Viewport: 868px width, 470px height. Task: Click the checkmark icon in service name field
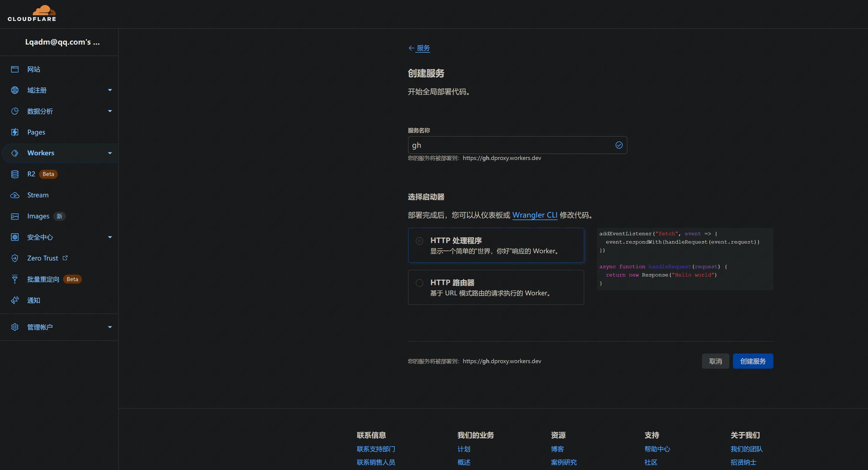(619, 145)
